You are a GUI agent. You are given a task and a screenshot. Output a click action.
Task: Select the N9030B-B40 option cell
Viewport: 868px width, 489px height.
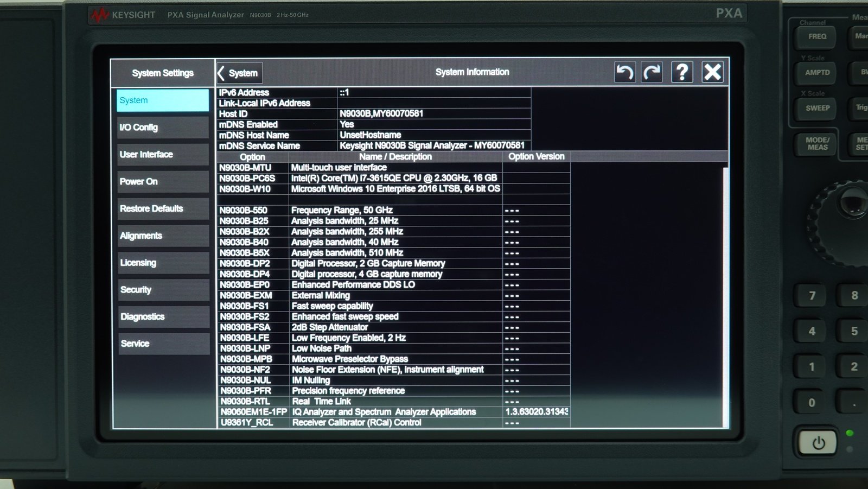[253, 242]
